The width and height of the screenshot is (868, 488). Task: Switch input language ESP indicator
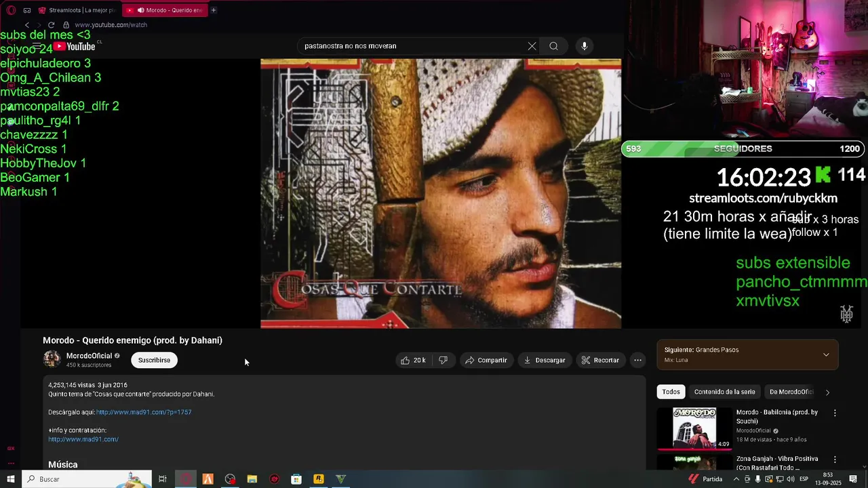pos(805,479)
